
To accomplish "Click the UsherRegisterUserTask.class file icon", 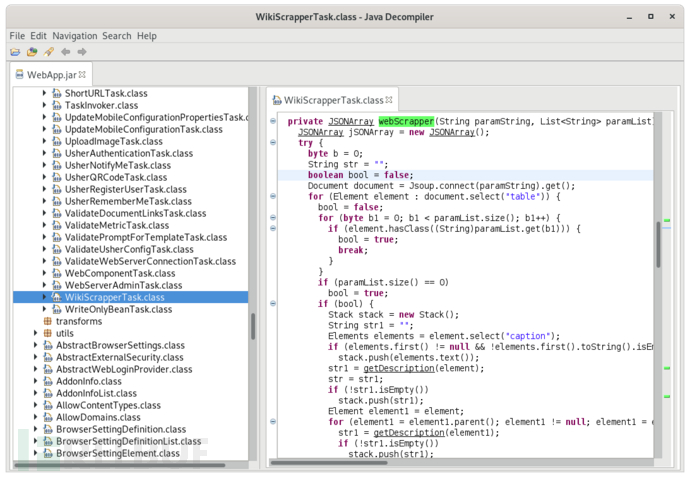I will [x=56, y=189].
